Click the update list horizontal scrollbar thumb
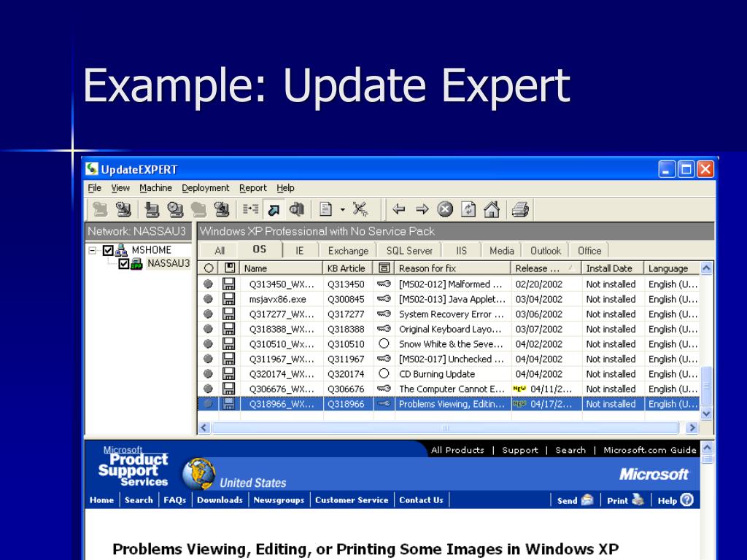This screenshot has width=747, height=560. pos(446,427)
